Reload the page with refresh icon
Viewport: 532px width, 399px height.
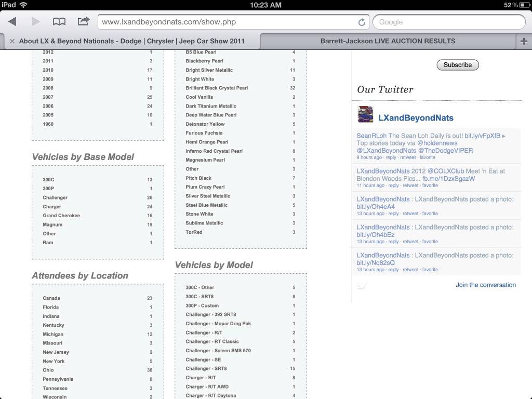pyautogui.click(x=362, y=22)
